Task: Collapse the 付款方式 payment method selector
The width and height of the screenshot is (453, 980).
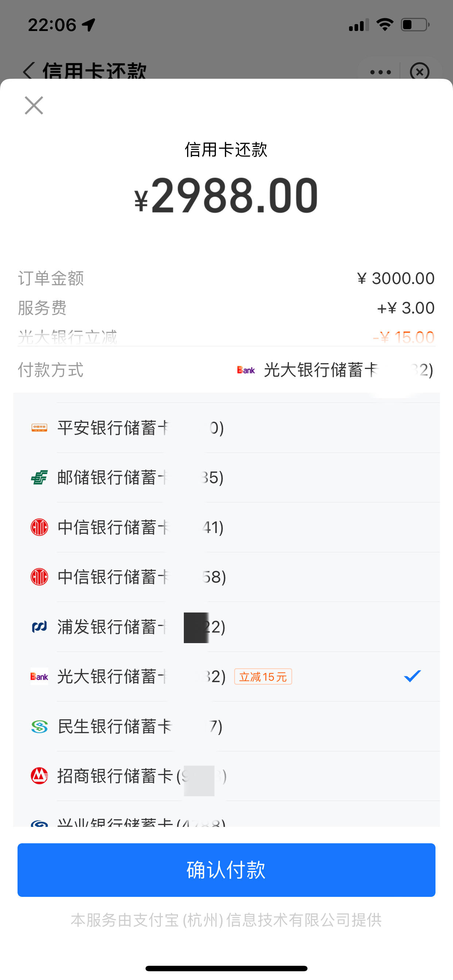Action: pos(226,370)
